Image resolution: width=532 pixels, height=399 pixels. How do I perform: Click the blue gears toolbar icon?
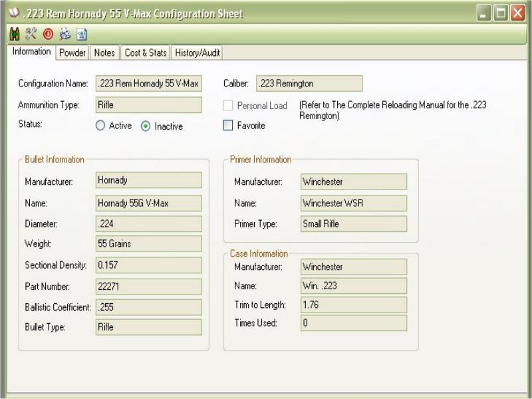(65, 34)
